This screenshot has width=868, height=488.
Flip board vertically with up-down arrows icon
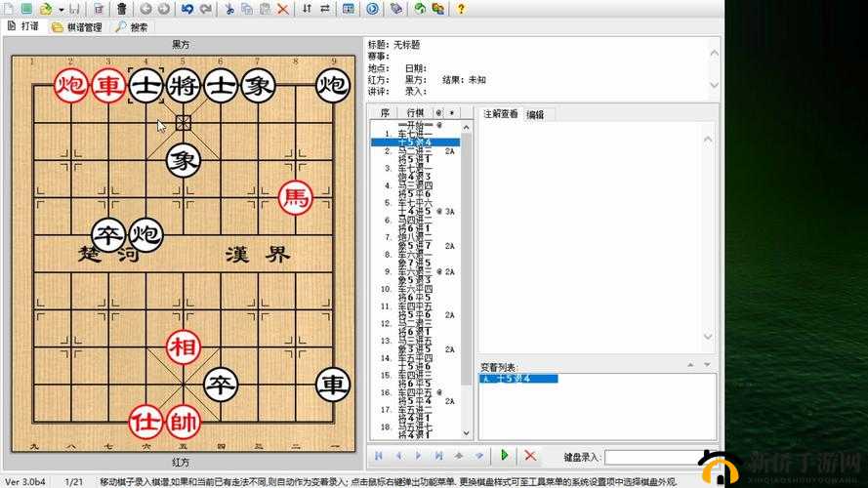click(x=307, y=9)
